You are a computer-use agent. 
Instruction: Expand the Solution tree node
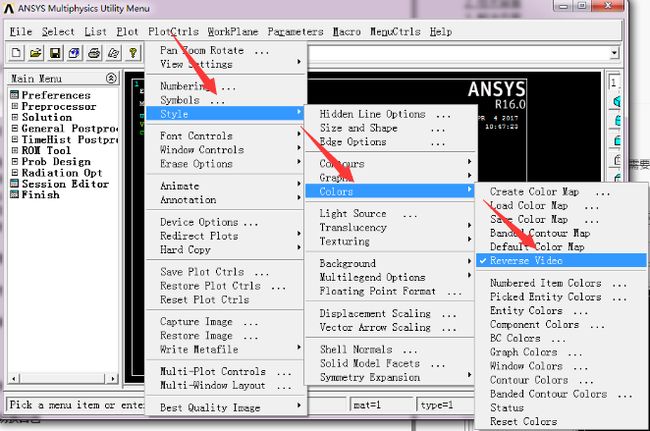15,117
